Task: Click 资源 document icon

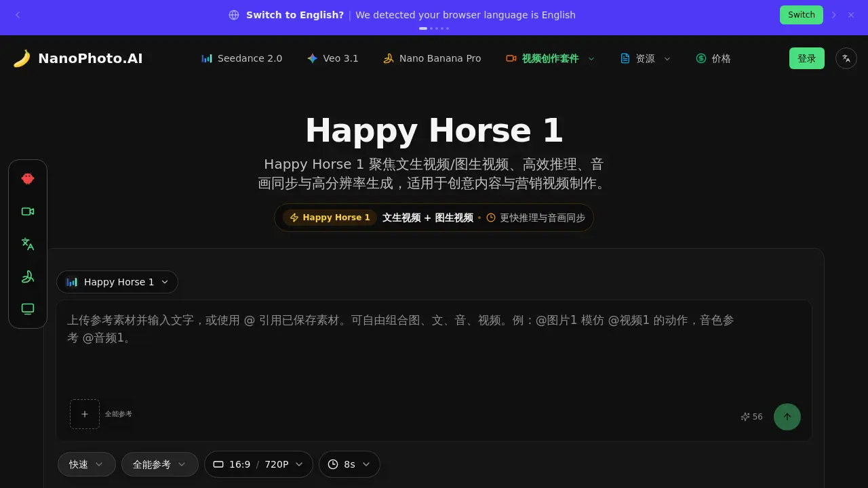Action: pos(625,58)
